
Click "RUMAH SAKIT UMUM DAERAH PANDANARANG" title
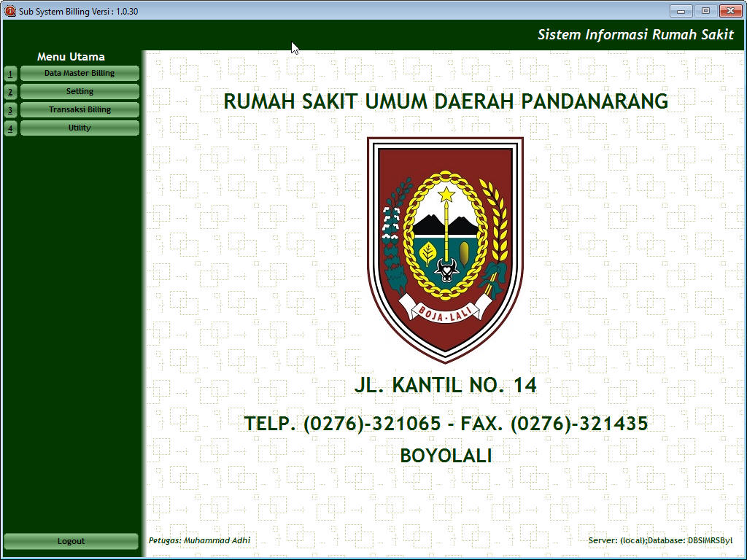click(x=446, y=101)
